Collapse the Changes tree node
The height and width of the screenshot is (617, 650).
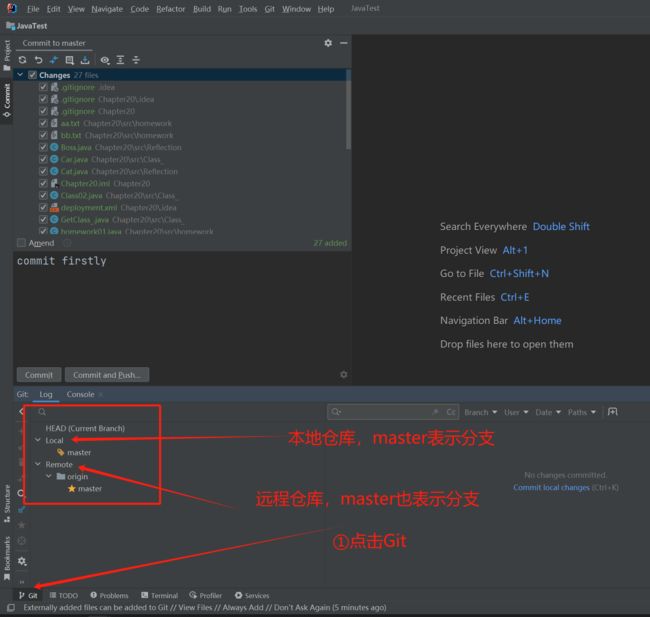(x=20, y=75)
